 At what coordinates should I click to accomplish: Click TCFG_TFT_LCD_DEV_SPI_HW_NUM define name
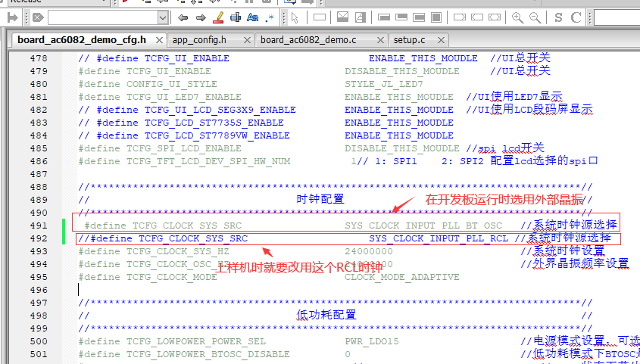click(208, 161)
